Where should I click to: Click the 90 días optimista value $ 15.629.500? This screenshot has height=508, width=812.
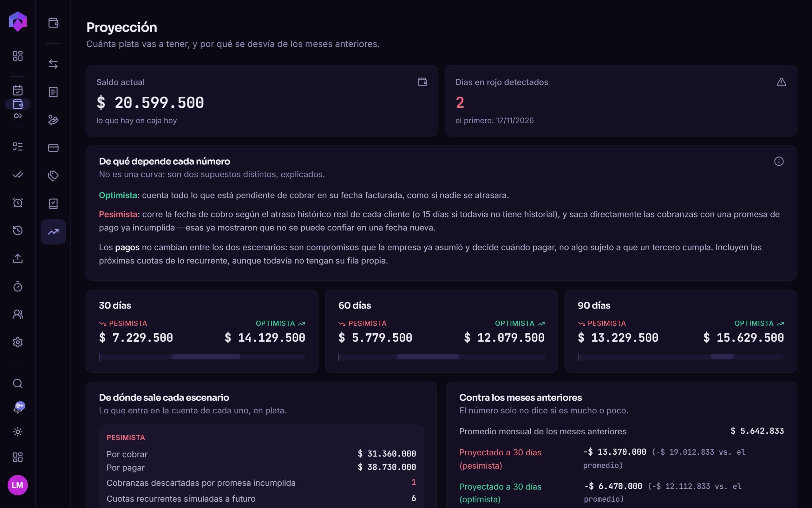click(x=743, y=338)
